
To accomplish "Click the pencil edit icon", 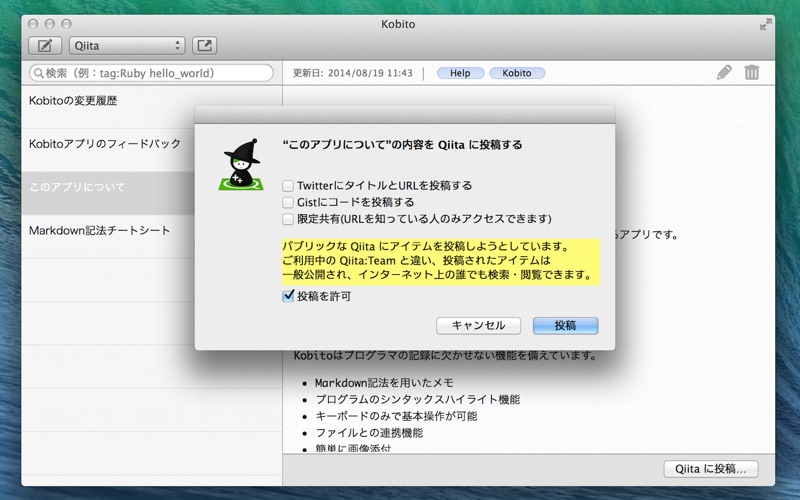I will coord(723,72).
